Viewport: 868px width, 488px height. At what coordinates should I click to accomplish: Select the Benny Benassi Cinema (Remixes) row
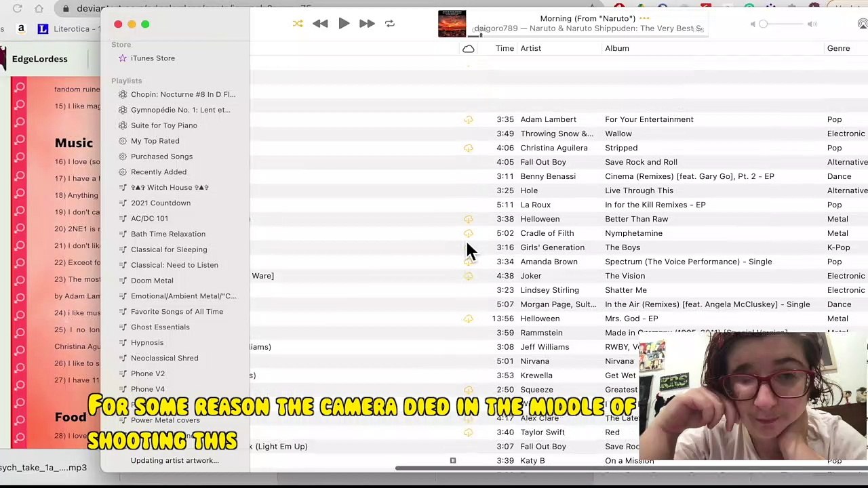coord(559,176)
